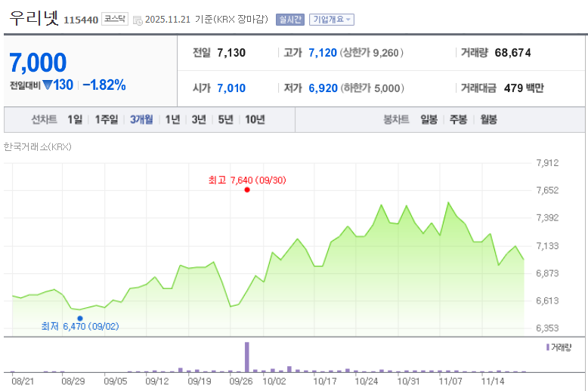Screen dimensions: 588x391
Task: Click the 6,353 y-axis label
Action: pos(547,328)
